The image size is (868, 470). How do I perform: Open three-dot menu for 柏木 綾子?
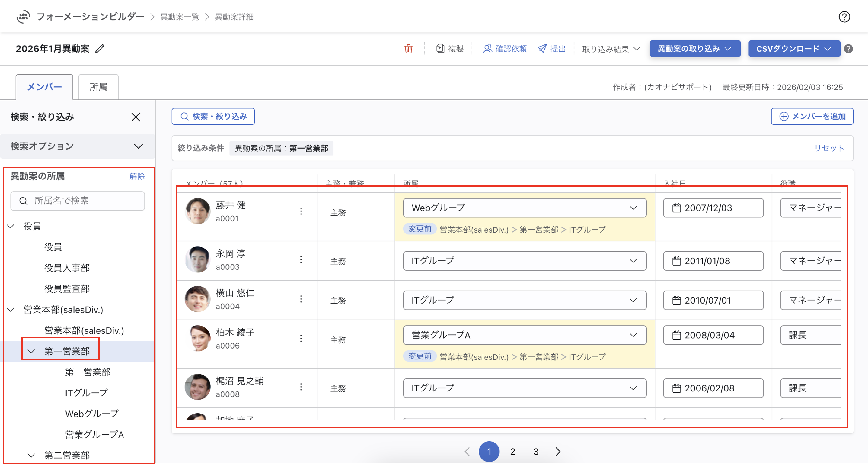301,339
